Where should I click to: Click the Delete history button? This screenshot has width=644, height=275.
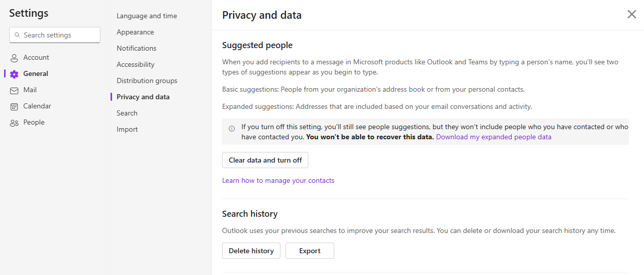(251, 251)
